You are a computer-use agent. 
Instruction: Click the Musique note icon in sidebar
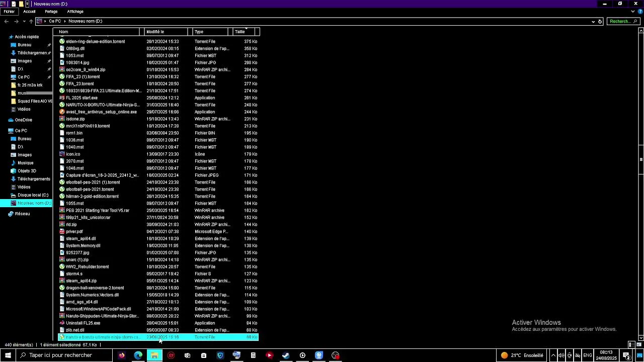pyautogui.click(x=14, y=163)
